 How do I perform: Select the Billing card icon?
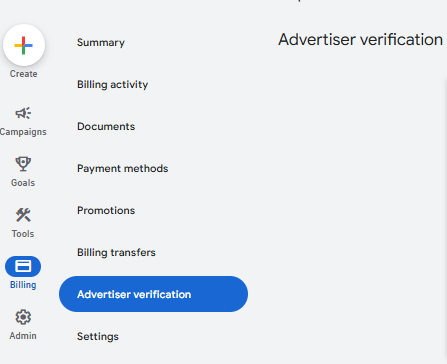[23, 266]
